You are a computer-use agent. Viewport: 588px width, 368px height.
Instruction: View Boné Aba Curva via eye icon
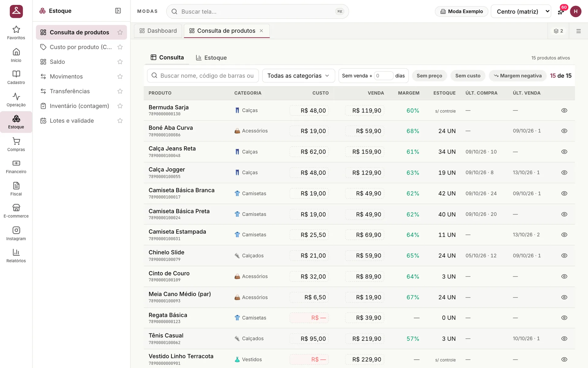click(x=564, y=131)
